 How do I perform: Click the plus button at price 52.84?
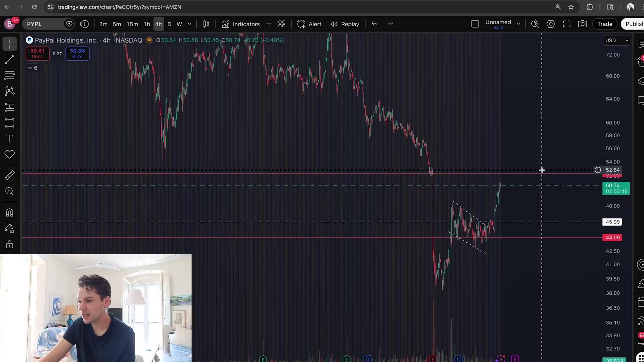pos(597,170)
